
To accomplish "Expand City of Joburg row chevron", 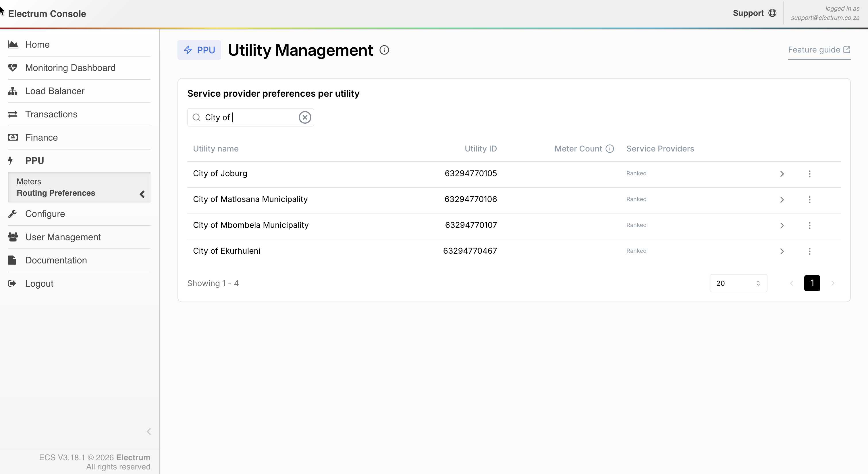I will coord(782,174).
